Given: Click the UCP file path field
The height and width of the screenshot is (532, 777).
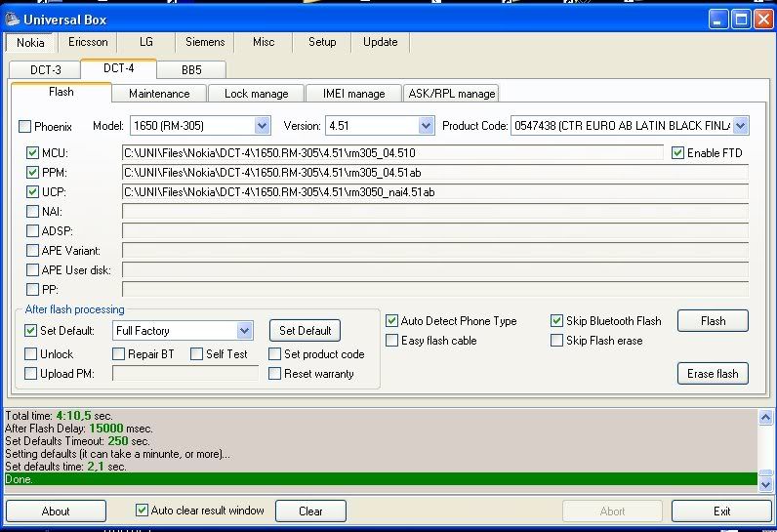Looking at the screenshot, I should pos(435,191).
